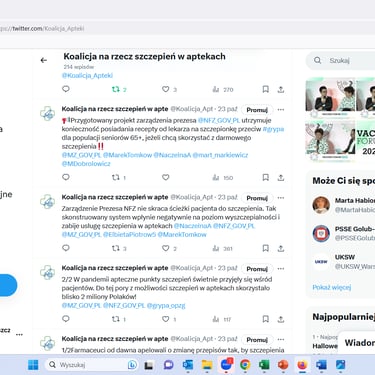Open more options on the NFZ recipe tweet
Image resolution: width=375 pixels, height=375 pixels.
281,109
